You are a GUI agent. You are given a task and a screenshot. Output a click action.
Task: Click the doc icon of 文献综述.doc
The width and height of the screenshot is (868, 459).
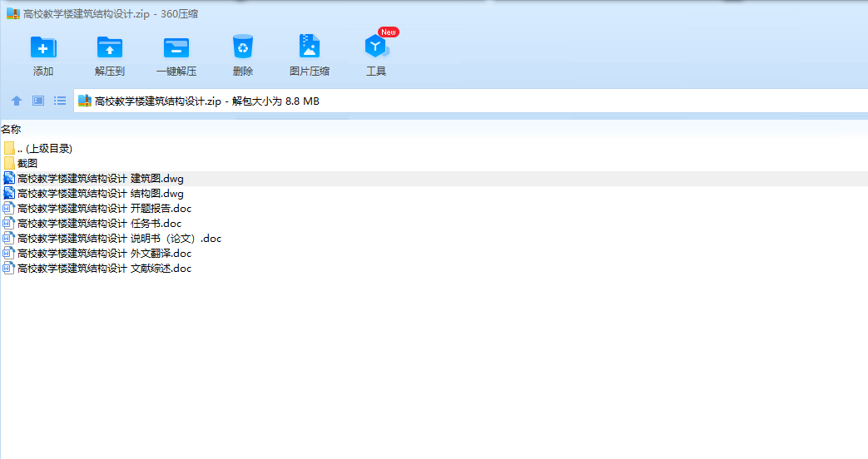[x=9, y=268]
